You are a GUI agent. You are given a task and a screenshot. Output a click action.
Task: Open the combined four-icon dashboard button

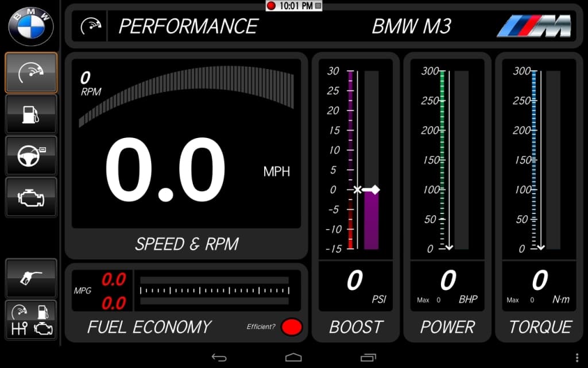pos(31,320)
